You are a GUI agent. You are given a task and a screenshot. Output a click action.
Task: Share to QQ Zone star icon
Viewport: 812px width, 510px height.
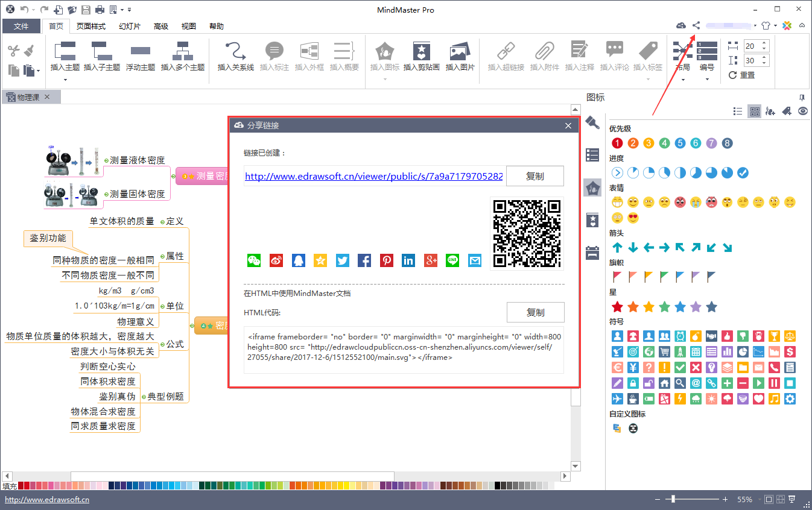click(x=320, y=260)
